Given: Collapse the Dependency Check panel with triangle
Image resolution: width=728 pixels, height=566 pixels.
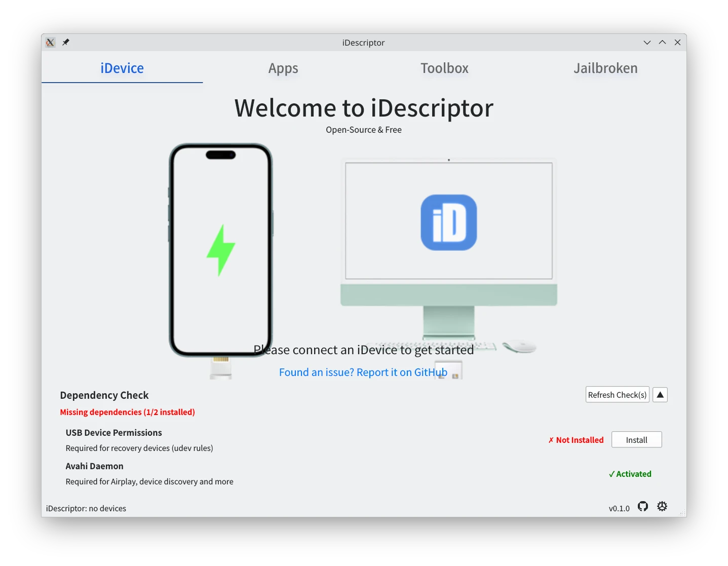Looking at the screenshot, I should click(x=660, y=395).
